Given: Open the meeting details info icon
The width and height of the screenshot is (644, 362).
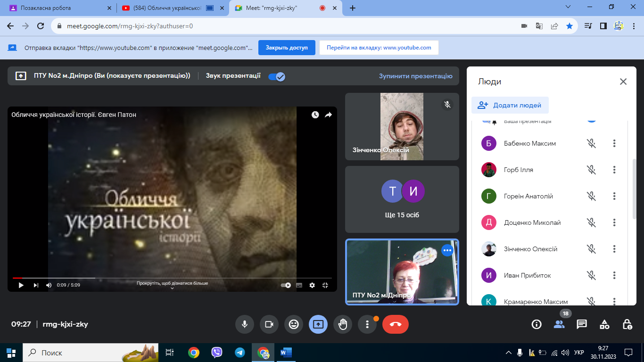Looking at the screenshot, I should point(537,324).
